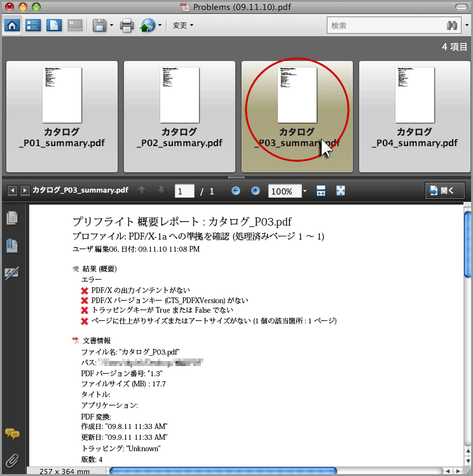Open the Bookmarks panel in sidebar
This screenshot has height=476, width=473.
[x=11, y=245]
